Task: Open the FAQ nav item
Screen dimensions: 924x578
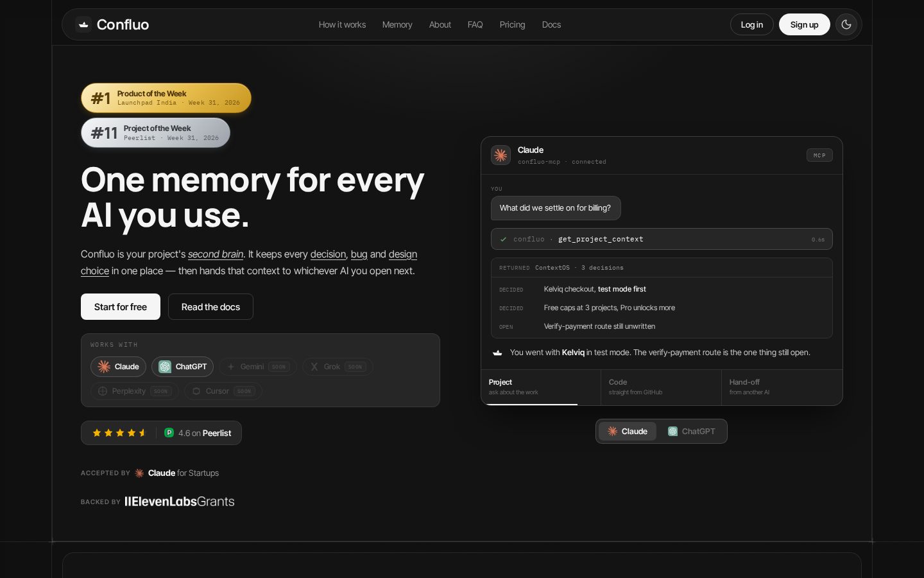Action: coord(475,24)
